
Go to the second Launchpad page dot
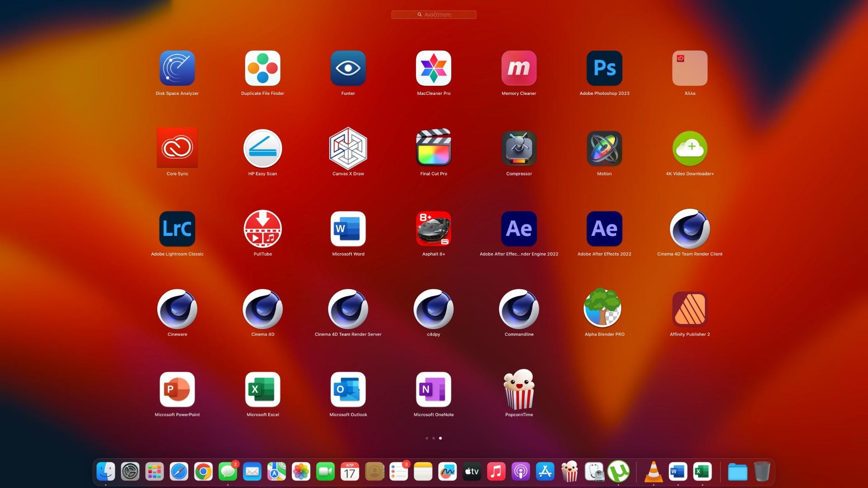(434, 438)
